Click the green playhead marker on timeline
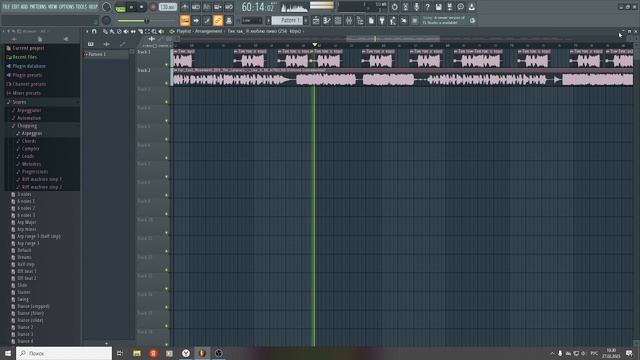Viewport: 640px width, 360px height. click(x=315, y=44)
